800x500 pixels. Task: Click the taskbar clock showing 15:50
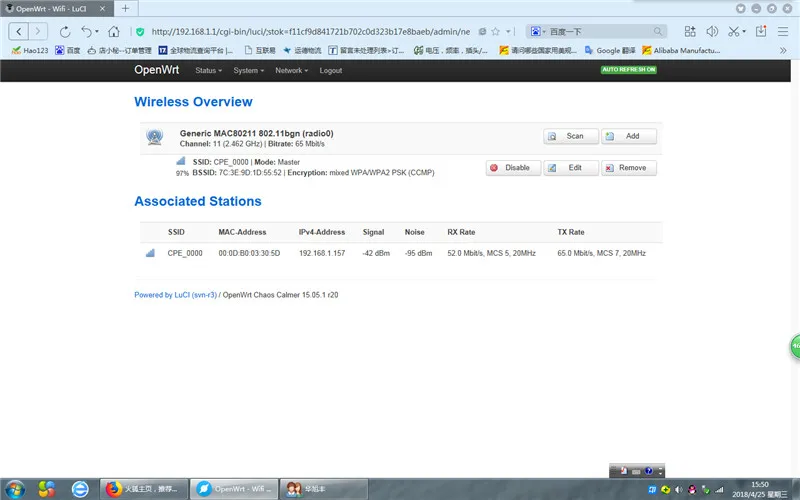[760, 489]
